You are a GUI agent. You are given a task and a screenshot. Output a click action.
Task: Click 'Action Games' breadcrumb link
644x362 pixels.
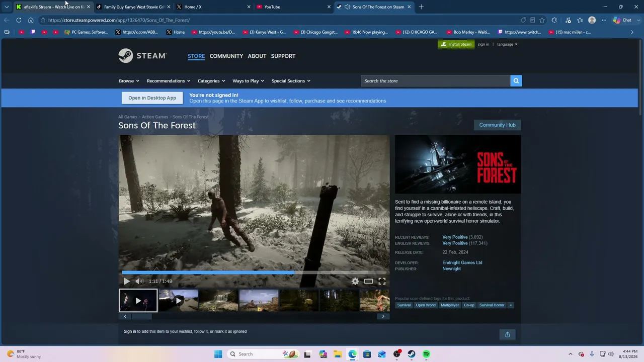(x=155, y=117)
